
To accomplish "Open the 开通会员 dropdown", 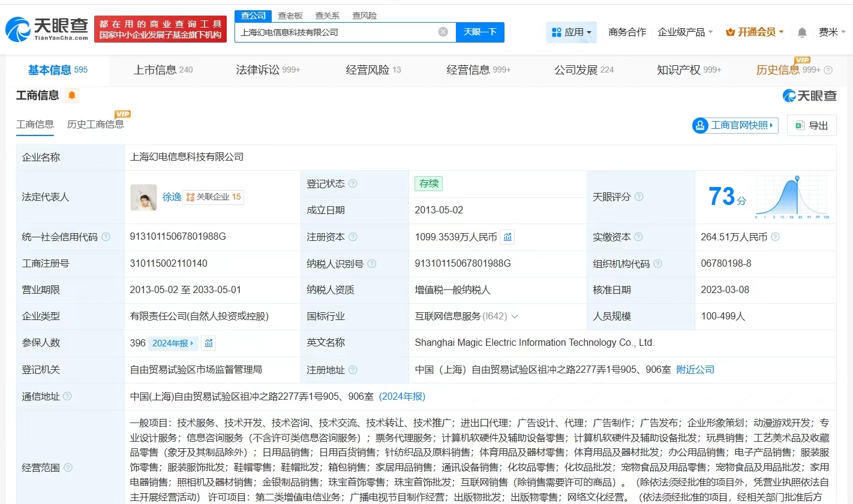I will pos(755,32).
